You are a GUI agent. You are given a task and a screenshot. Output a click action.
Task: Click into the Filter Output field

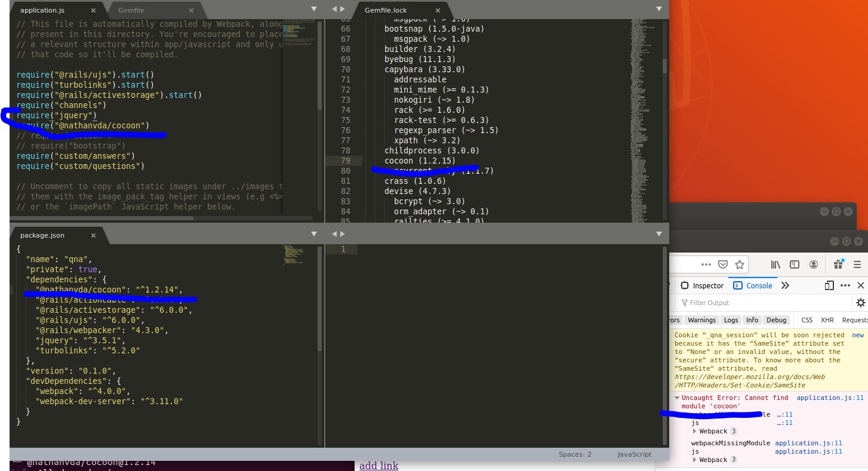pyautogui.click(x=764, y=303)
